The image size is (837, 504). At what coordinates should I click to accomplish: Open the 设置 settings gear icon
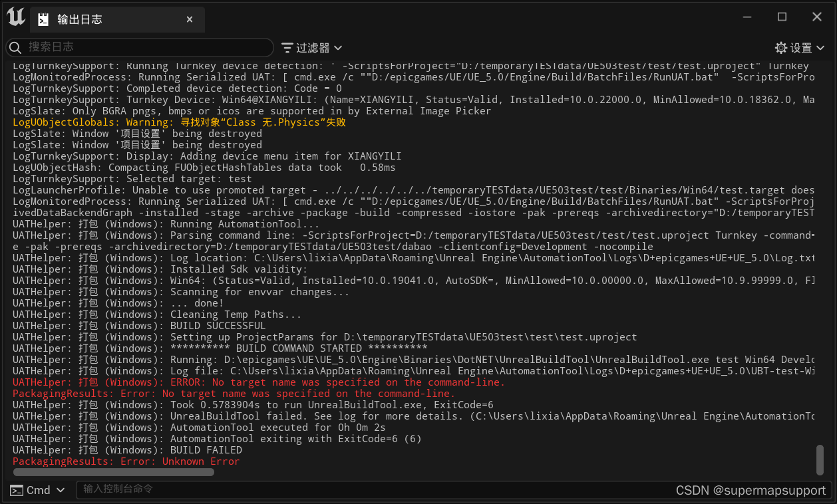(x=780, y=47)
